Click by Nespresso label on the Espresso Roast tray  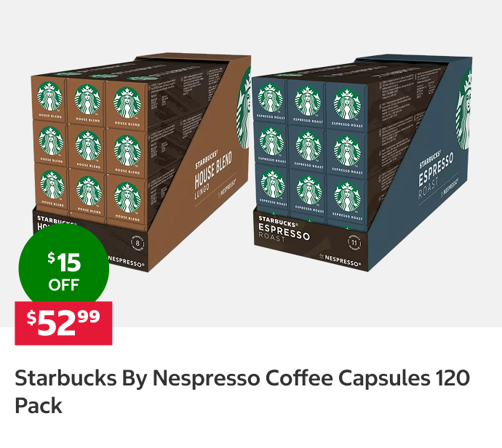point(340,260)
